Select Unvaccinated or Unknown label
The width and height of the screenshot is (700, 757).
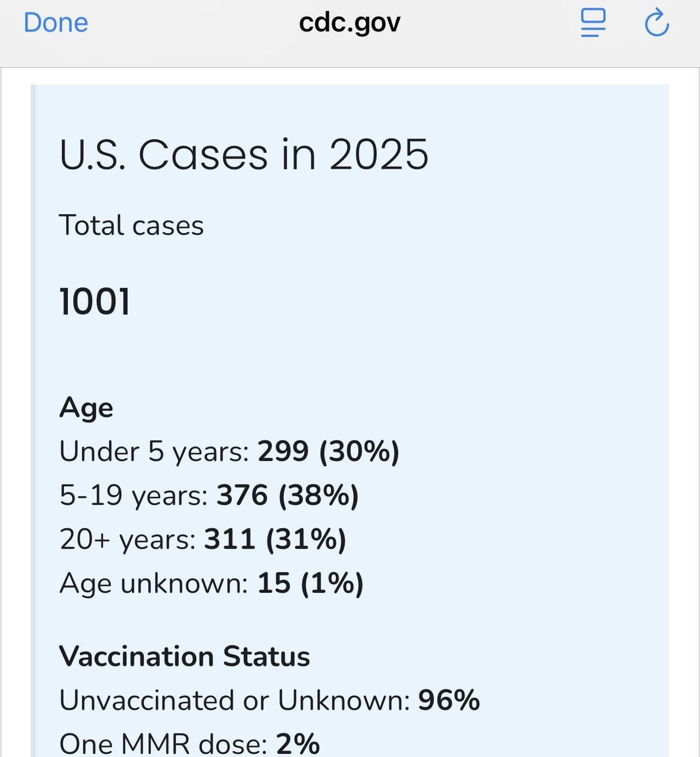235,700
